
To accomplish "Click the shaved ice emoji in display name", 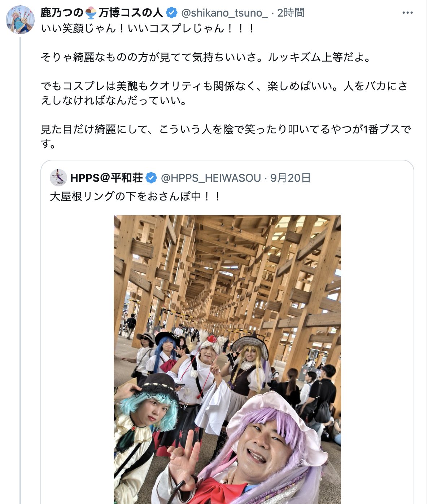I will pos(91,13).
